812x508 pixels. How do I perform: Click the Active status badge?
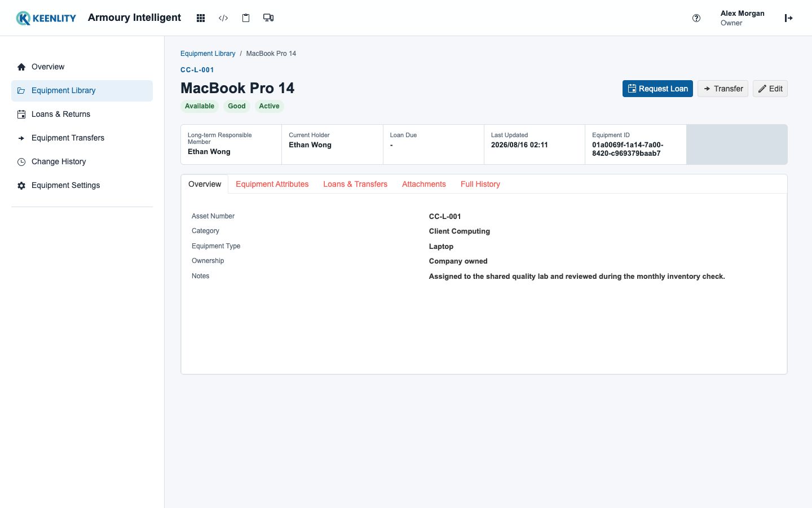[x=269, y=106]
